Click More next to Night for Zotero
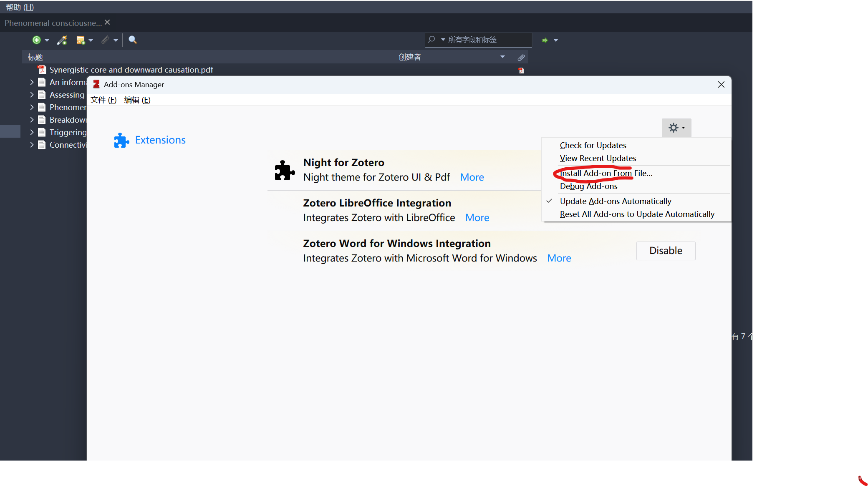Viewport: 868px width, 486px height. pyautogui.click(x=472, y=177)
